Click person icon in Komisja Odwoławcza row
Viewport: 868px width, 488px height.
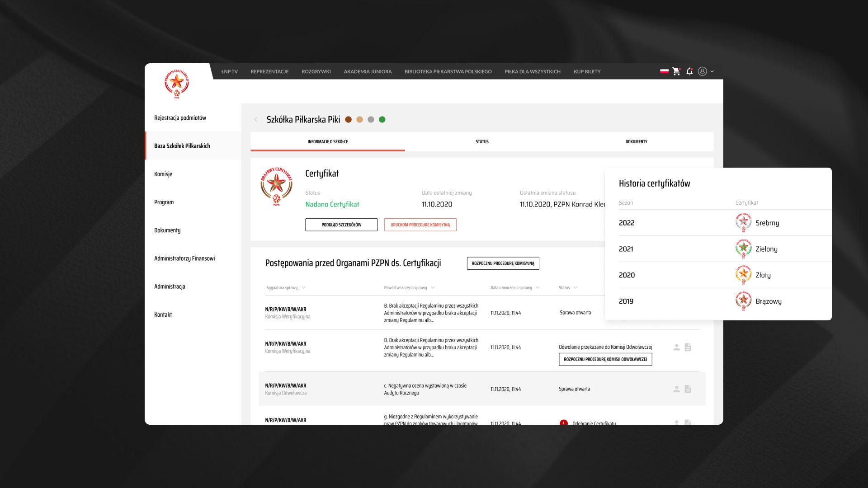click(x=676, y=389)
